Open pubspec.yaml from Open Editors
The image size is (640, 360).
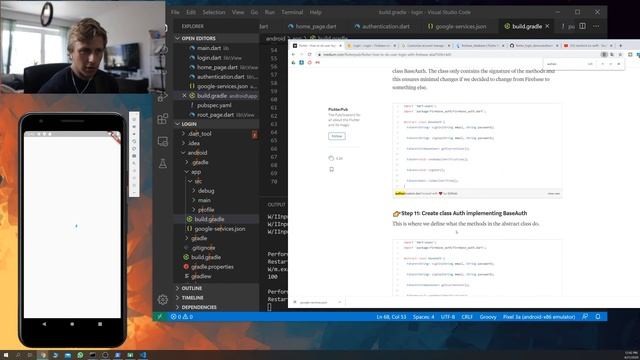214,105
